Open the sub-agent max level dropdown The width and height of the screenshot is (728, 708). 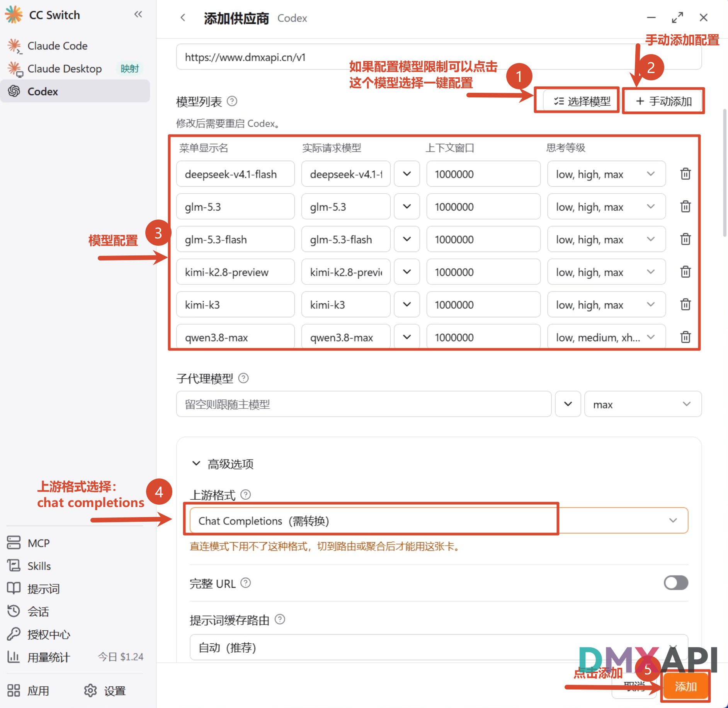(x=643, y=404)
